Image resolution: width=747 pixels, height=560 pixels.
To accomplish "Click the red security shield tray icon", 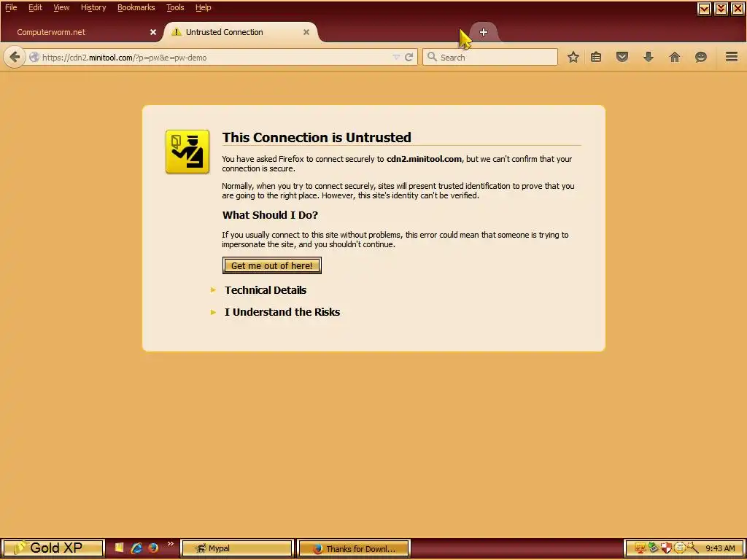I will (x=667, y=548).
